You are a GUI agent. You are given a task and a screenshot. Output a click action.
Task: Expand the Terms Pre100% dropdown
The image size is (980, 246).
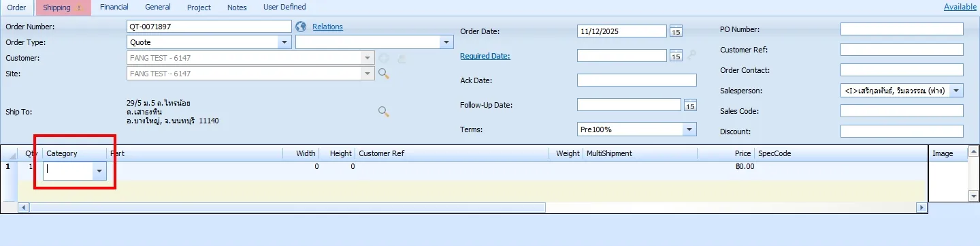point(690,129)
